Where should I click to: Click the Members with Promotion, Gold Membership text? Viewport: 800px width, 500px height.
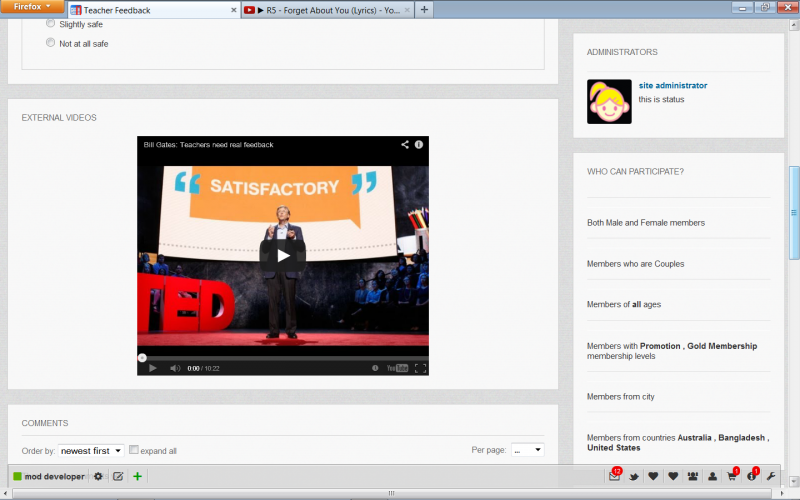coord(672,351)
